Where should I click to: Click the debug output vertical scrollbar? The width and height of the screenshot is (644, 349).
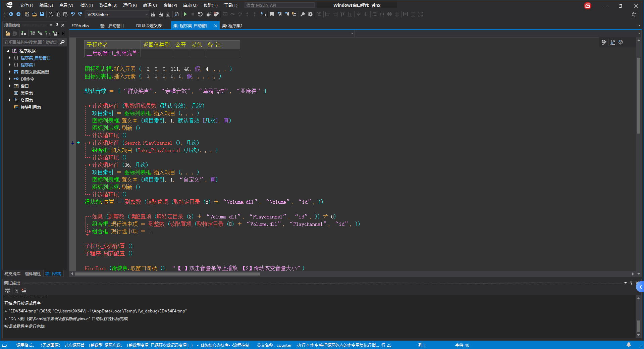click(638, 326)
